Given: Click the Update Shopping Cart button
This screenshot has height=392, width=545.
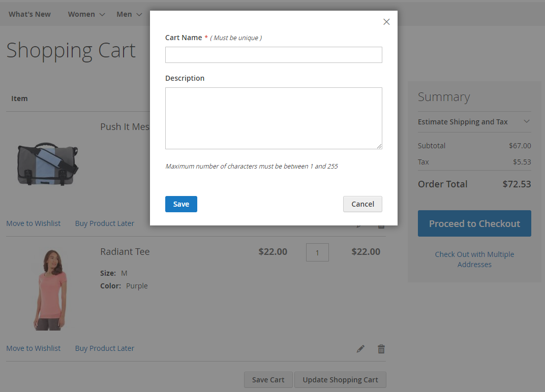Looking at the screenshot, I should (x=340, y=380).
